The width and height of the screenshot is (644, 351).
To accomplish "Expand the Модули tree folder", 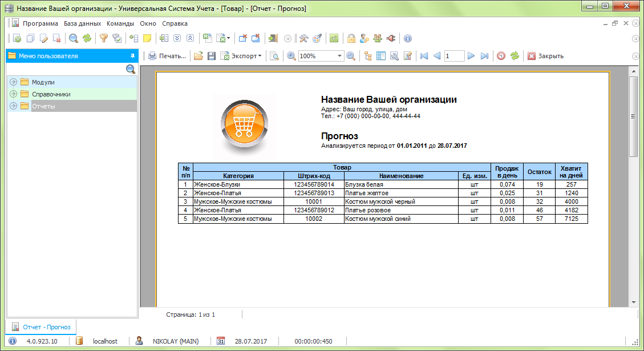I will (x=14, y=82).
